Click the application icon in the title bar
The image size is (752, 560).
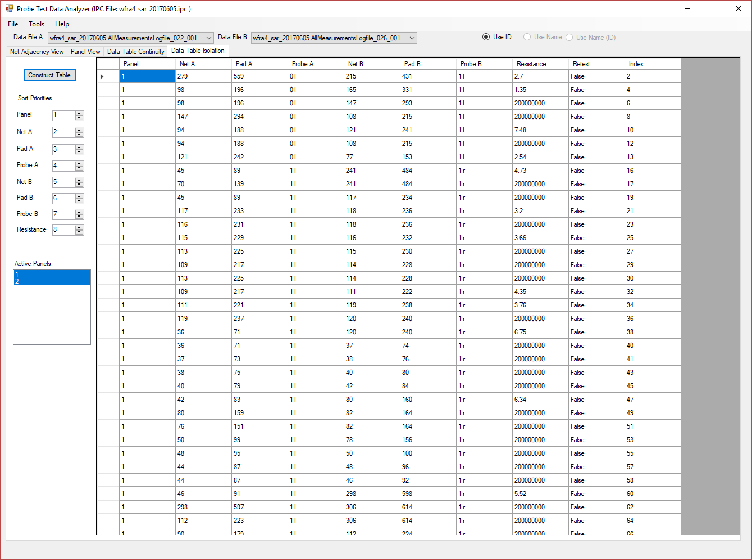click(10, 8)
